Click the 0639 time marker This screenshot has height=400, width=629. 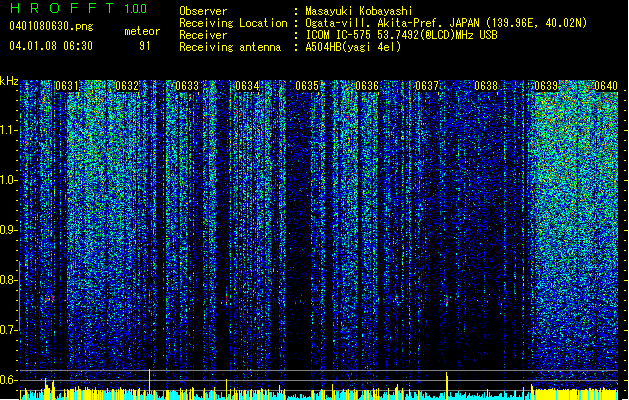point(546,86)
